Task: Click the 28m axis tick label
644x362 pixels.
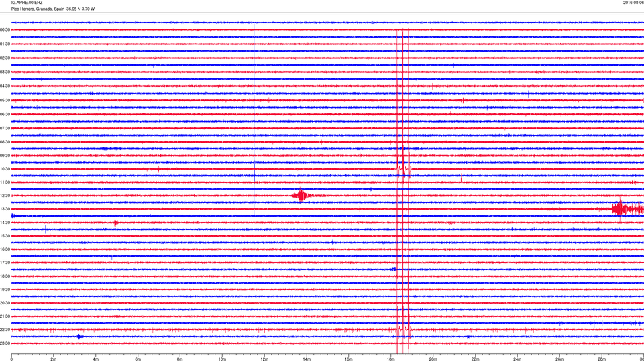Action: (x=602, y=359)
